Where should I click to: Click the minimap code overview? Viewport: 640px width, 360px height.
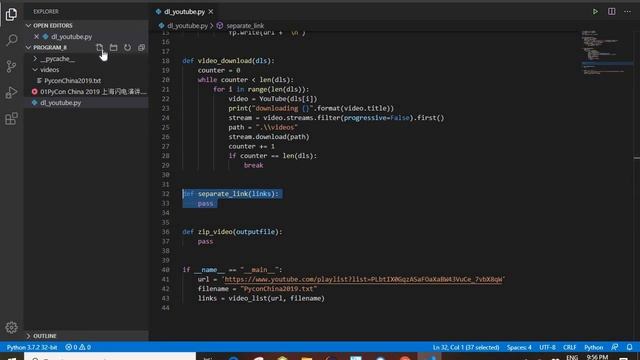(607, 53)
